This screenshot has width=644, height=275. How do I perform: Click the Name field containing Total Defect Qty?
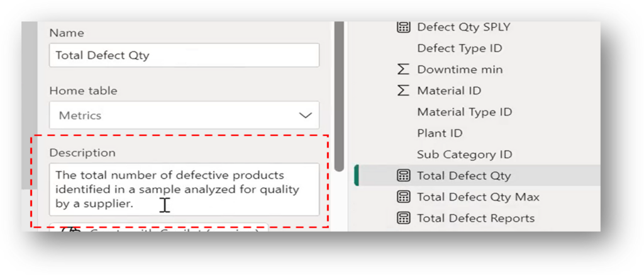pyautogui.click(x=184, y=55)
